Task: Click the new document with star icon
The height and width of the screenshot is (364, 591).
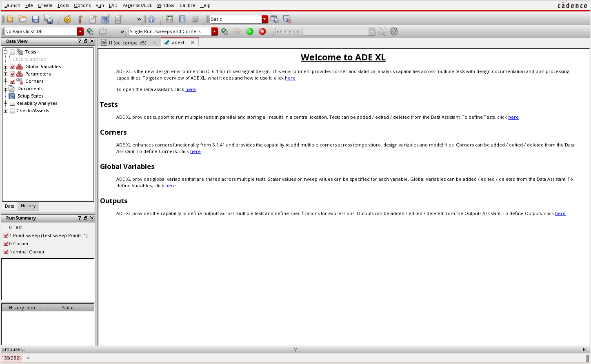Action: (93, 19)
